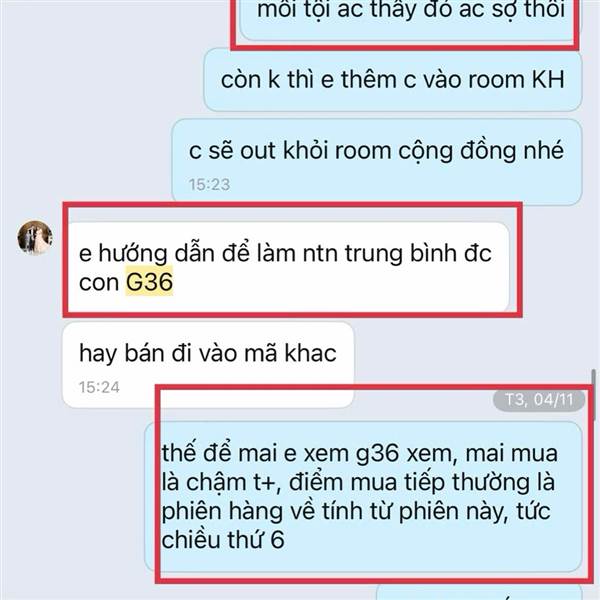600x600 pixels.
Task: Tap the partially visible message at the top
Action: (410, 19)
